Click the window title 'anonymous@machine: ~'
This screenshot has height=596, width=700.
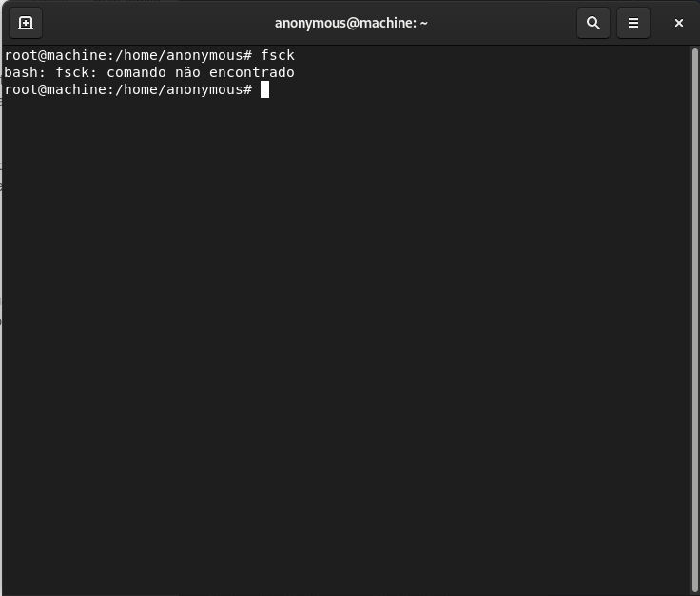point(351,23)
